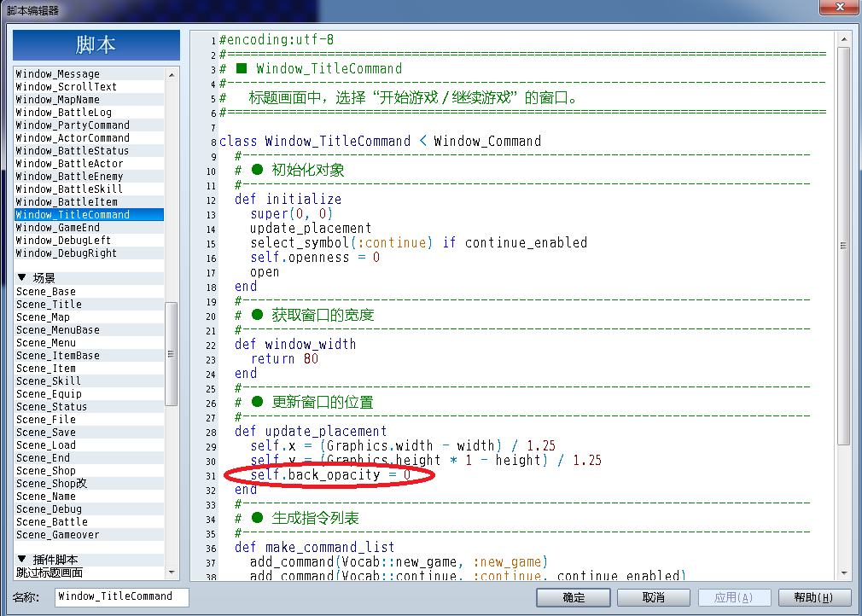Image resolution: width=862 pixels, height=616 pixels.
Task: Open the Scene_Debug script
Action: coord(89,508)
